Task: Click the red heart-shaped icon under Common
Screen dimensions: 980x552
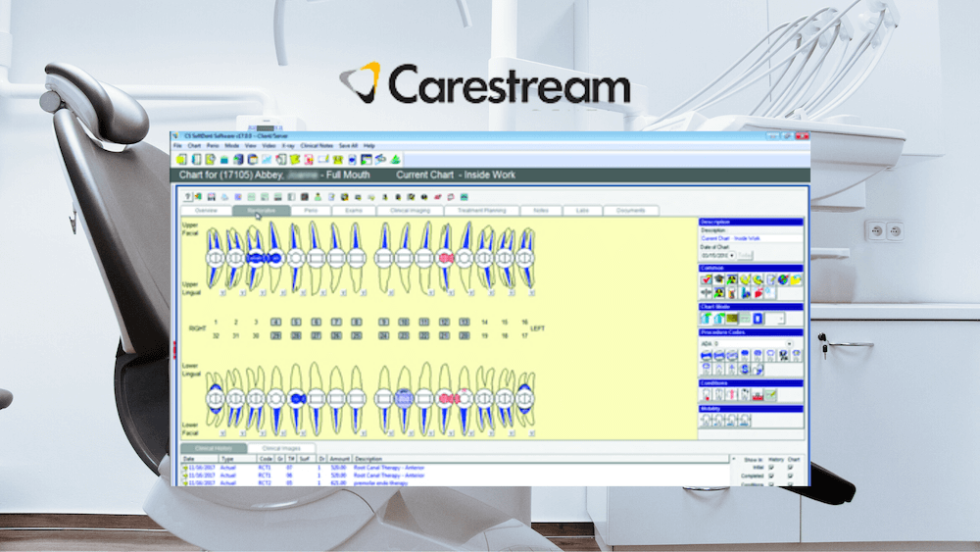Action: [759, 292]
